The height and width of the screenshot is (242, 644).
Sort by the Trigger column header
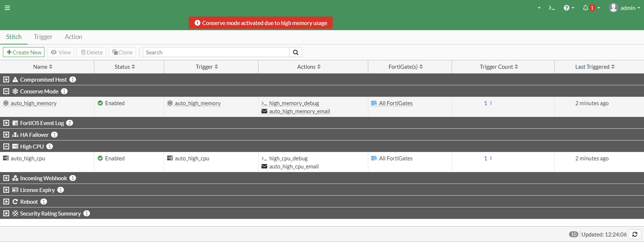(207, 67)
